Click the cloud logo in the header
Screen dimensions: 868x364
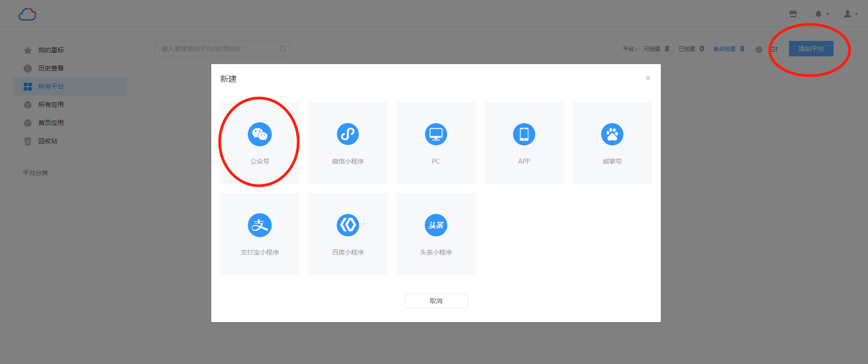[28, 14]
